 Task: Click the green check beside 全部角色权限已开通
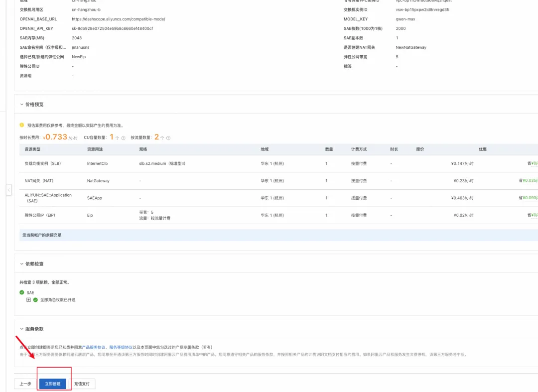coord(35,300)
